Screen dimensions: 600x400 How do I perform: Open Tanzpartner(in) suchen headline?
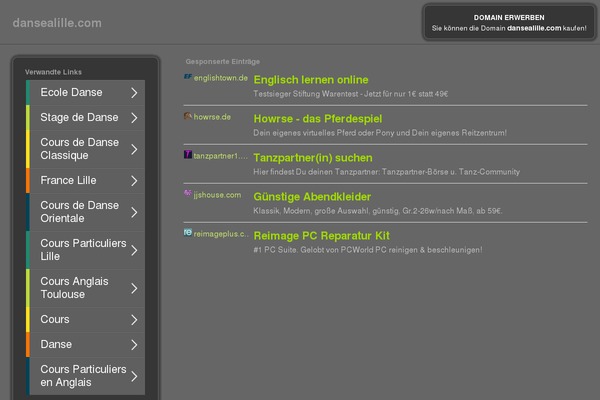pos(313,158)
